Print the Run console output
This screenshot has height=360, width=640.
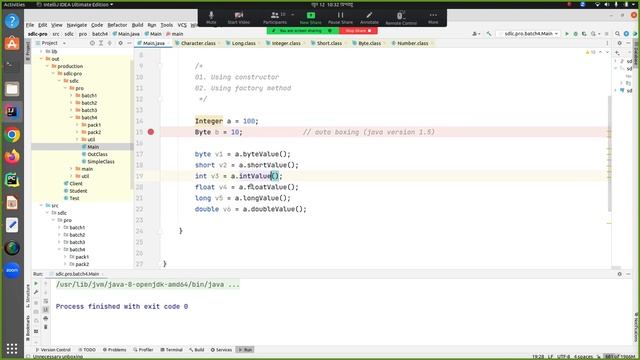click(x=45, y=318)
